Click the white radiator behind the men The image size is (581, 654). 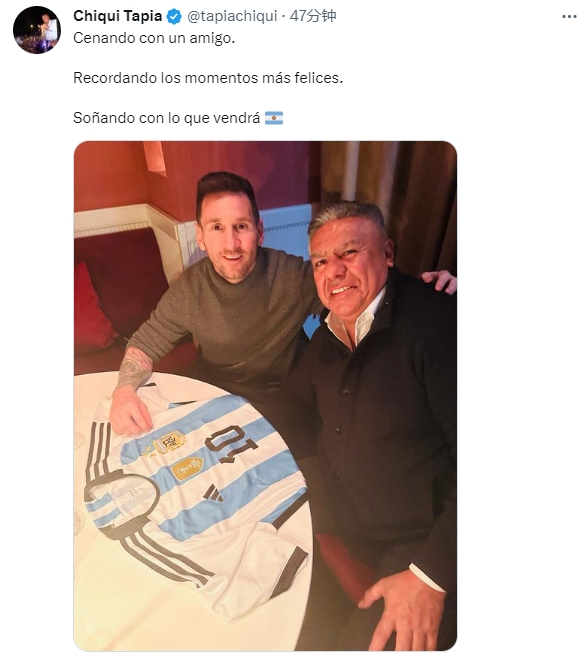pyautogui.click(x=285, y=230)
